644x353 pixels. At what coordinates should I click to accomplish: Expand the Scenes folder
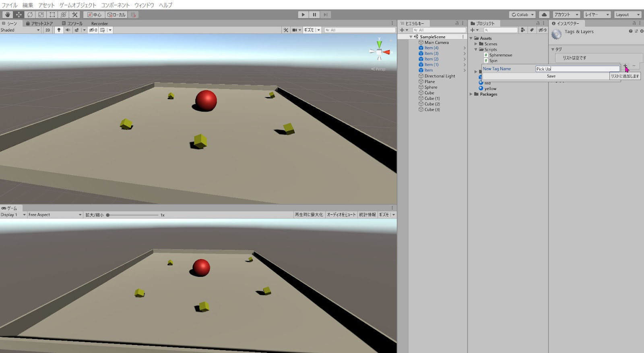(x=476, y=44)
